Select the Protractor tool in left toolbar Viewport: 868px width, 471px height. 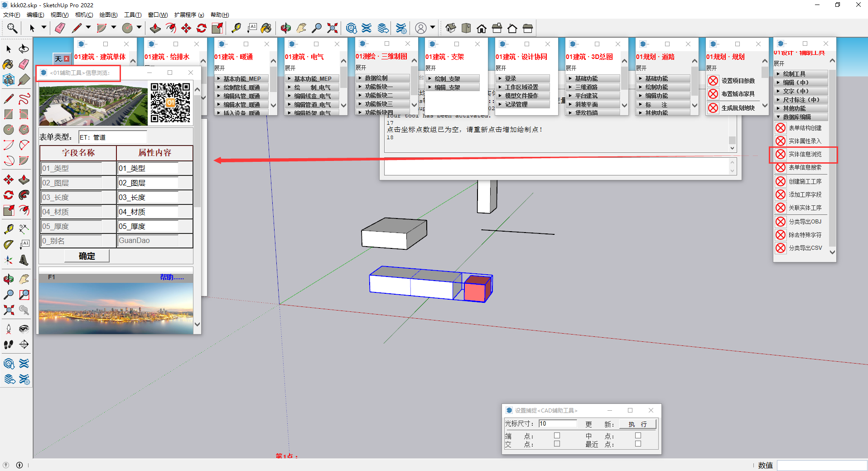(9, 245)
